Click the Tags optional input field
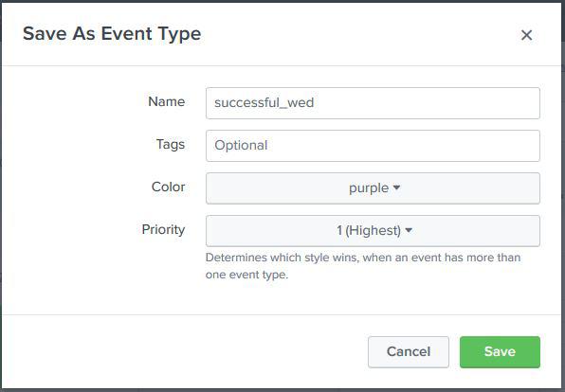 click(373, 146)
